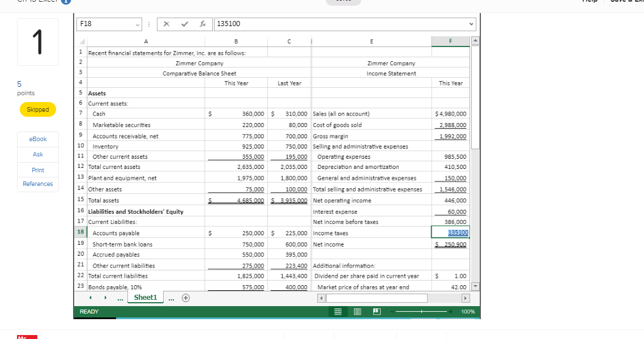Click the Cancel (X) icon in formula bar
The image size is (644, 339).
pos(165,24)
